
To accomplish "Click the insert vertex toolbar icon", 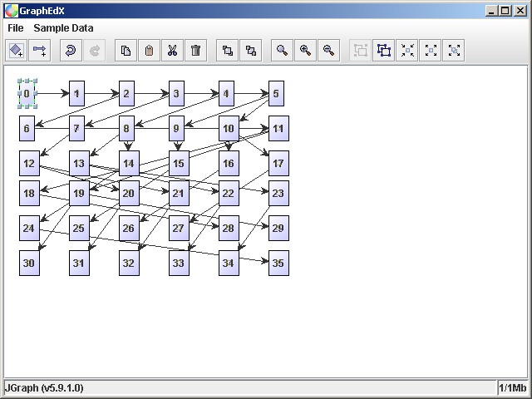I will click(16, 50).
